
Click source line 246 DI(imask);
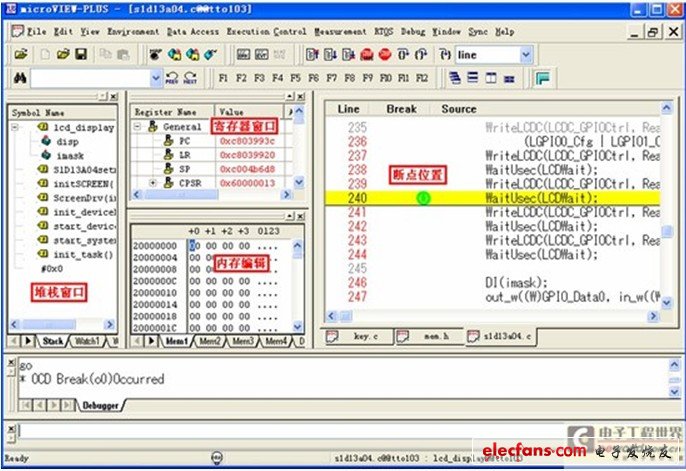[516, 282]
